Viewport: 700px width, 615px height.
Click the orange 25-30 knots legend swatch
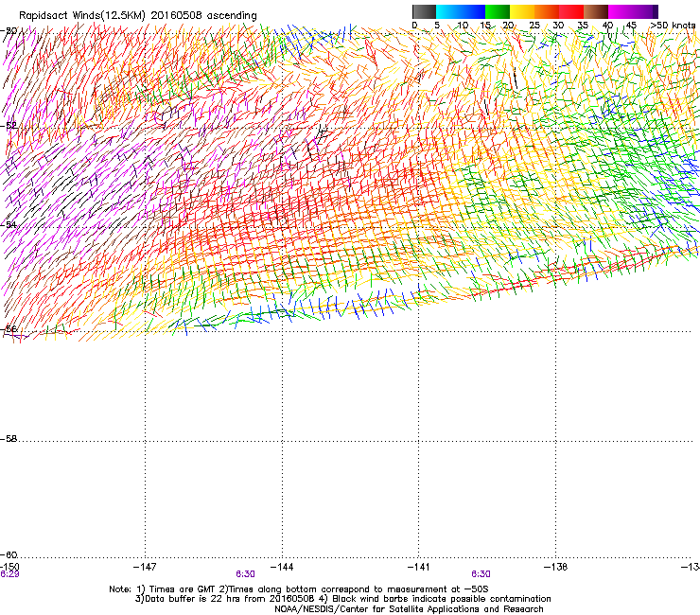(x=547, y=11)
